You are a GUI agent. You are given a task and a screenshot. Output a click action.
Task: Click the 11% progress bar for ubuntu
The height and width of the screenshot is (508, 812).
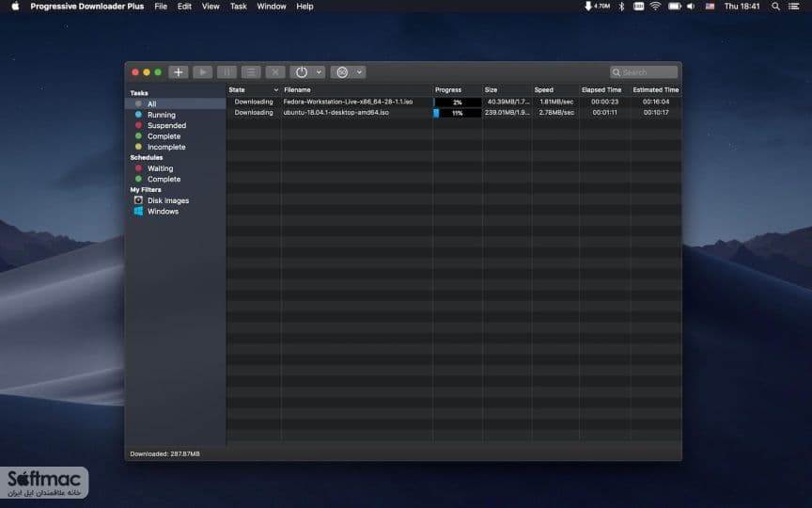[x=458, y=113]
